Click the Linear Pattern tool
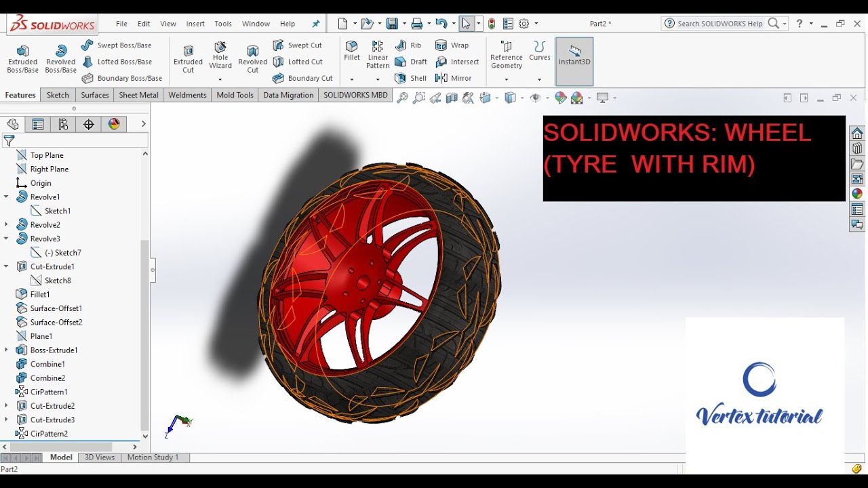This screenshot has width=868, height=488. pyautogui.click(x=378, y=55)
